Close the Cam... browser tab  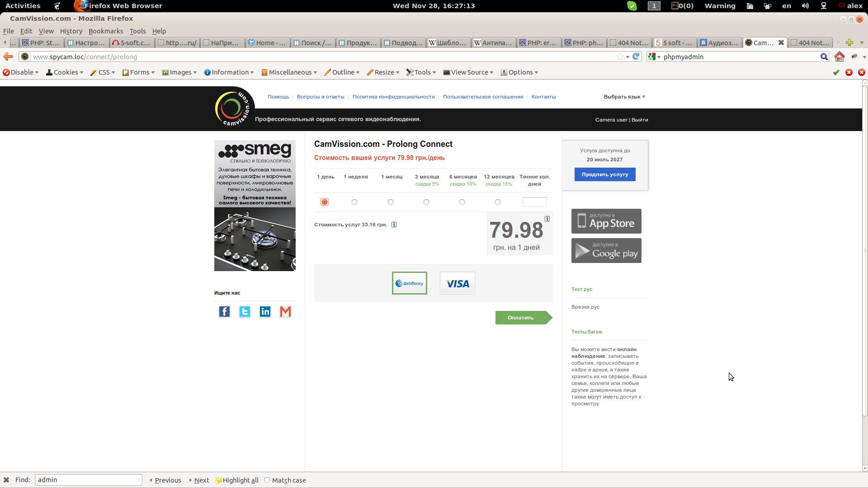coord(781,42)
